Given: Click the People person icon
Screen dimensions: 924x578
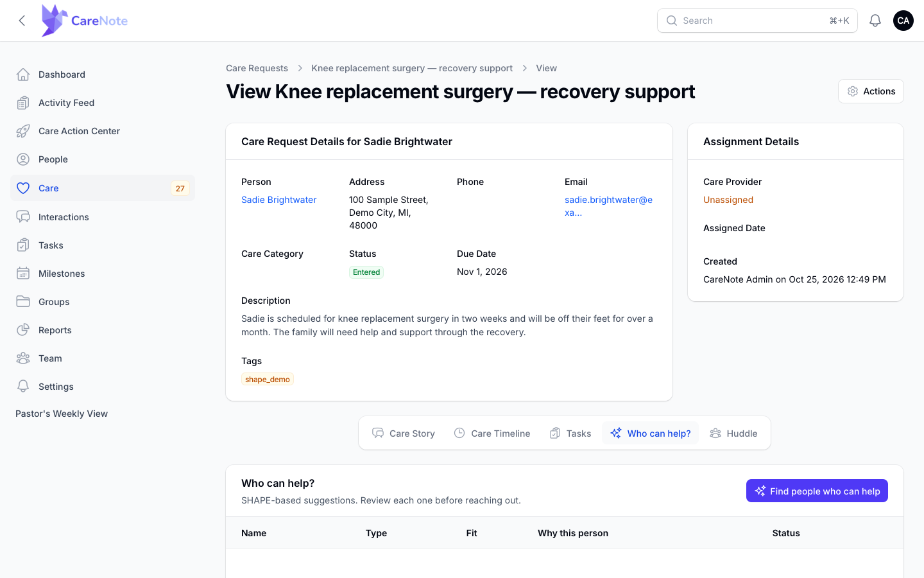Looking at the screenshot, I should point(23,159).
